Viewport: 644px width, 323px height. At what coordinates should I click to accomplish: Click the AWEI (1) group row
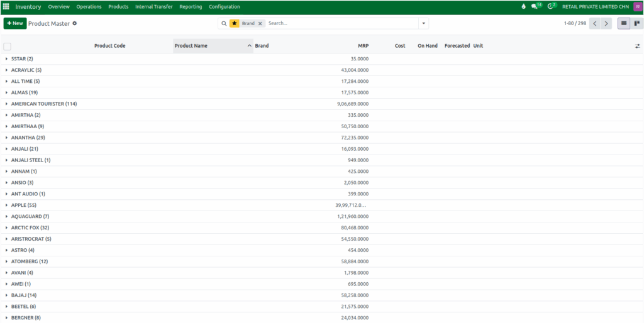[322, 284]
